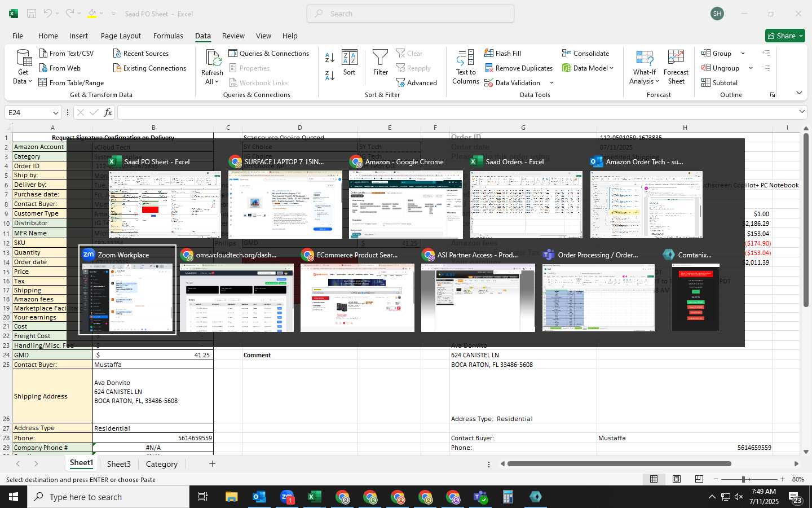This screenshot has width=812, height=508.
Task: Select Normal view in status bar
Action: 654,479
